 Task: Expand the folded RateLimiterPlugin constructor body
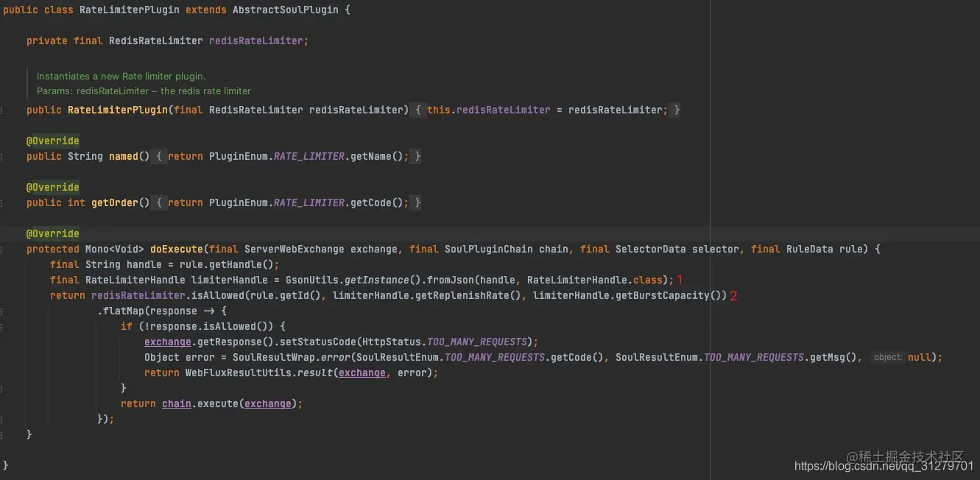pyautogui.click(x=417, y=110)
